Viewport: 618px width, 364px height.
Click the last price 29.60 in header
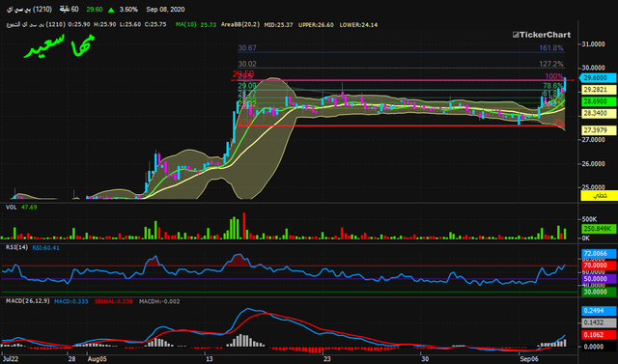coord(95,9)
